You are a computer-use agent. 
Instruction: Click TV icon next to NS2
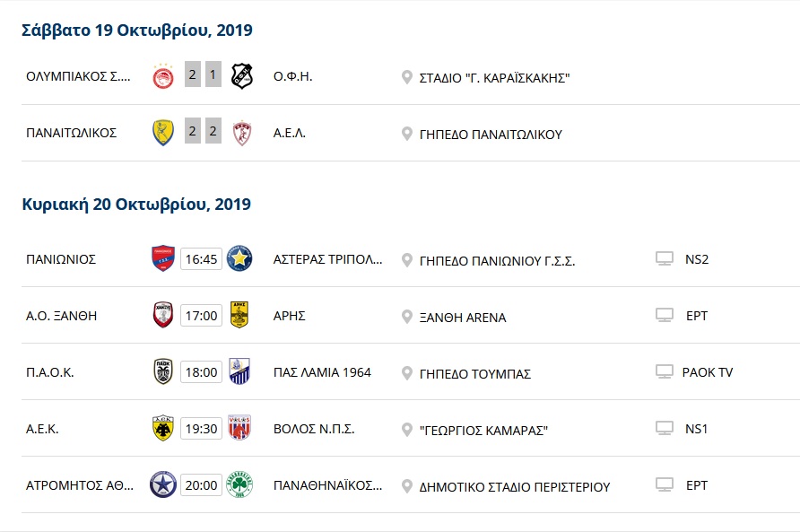click(665, 259)
